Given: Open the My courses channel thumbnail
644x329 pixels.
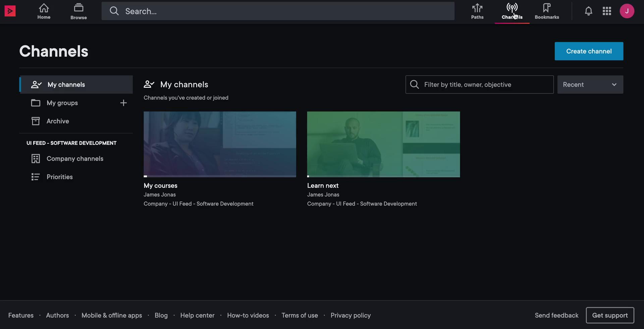Looking at the screenshot, I should click(x=220, y=144).
